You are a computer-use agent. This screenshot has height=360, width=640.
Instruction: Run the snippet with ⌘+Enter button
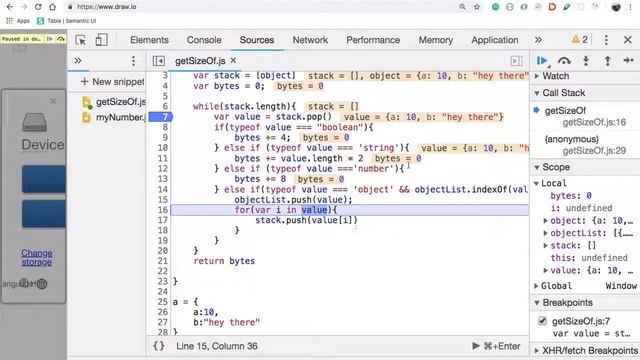pos(496,346)
